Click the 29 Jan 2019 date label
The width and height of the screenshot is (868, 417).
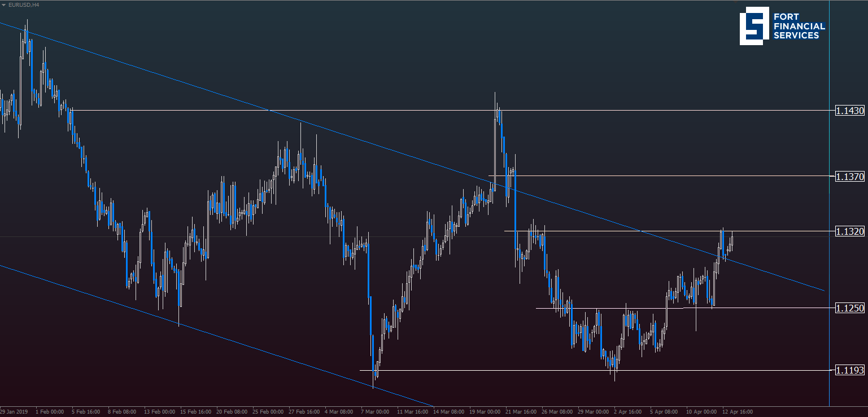(15, 412)
